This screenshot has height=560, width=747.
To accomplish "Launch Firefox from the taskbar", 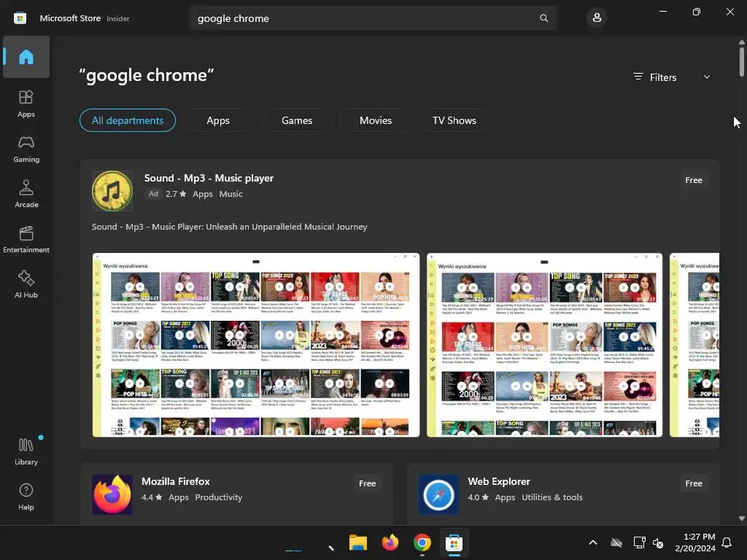I will pyautogui.click(x=390, y=542).
